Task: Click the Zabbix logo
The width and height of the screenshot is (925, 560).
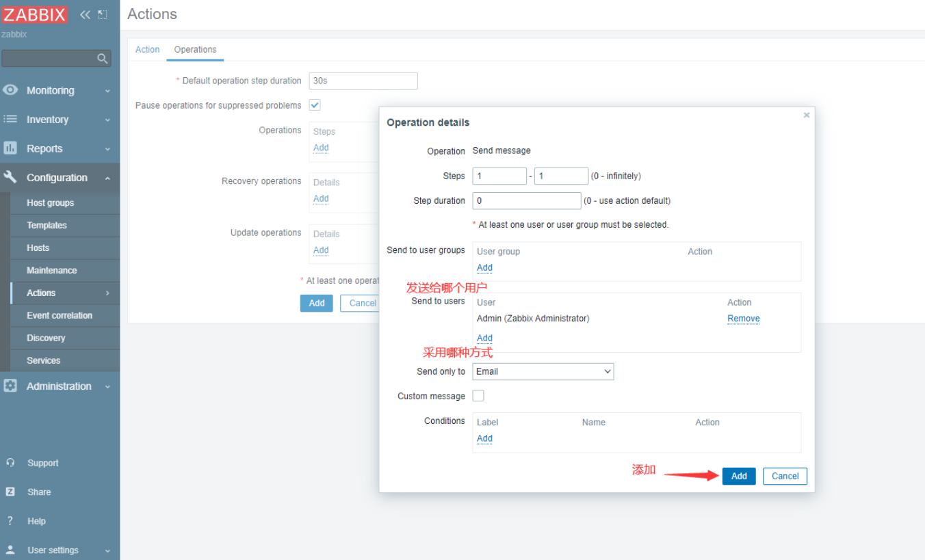Action: click(x=35, y=14)
